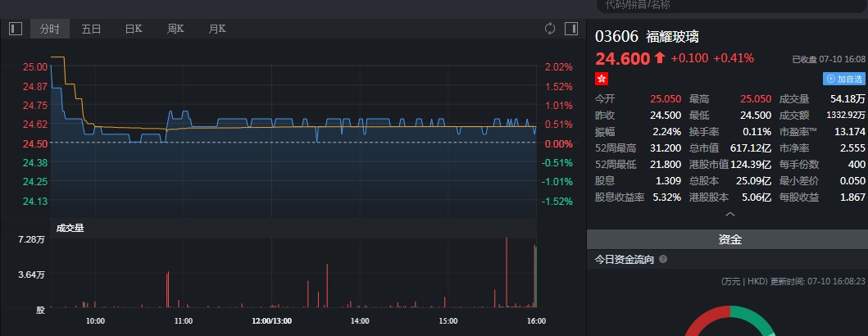
Task: Click the info icon beside 今日资金流向
Action: 663,260
